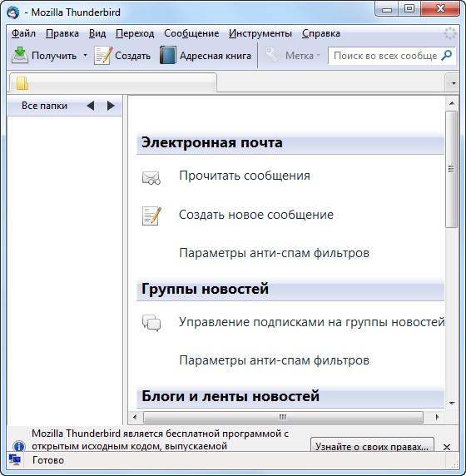The image size is (466, 476).
Task: Click the Thunderbird logo in title bar
Action: click(13, 12)
